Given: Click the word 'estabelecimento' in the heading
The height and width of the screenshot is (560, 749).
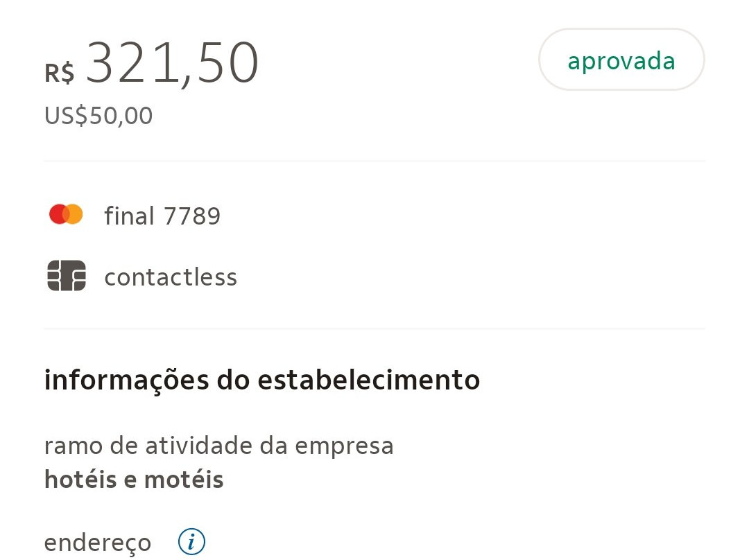Looking at the screenshot, I should (368, 380).
